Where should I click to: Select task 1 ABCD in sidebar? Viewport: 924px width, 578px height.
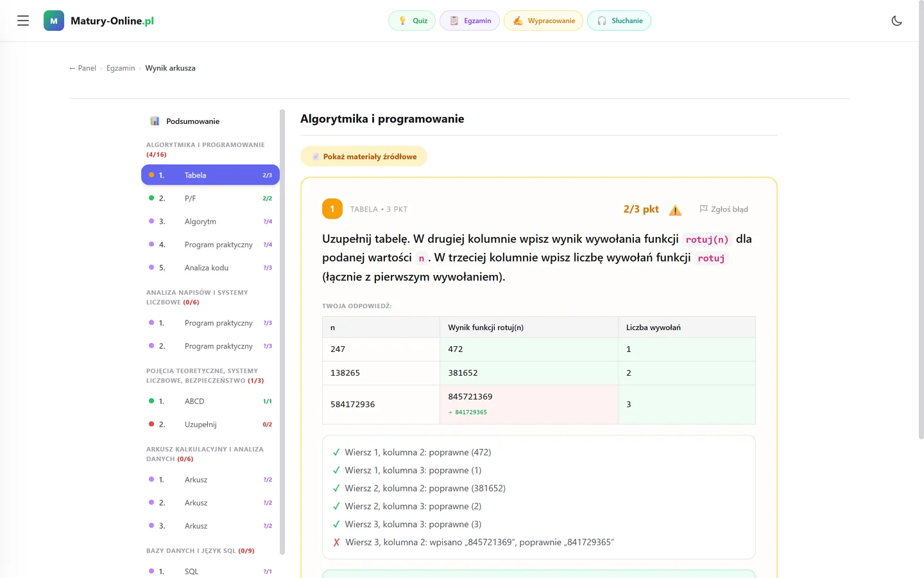(210, 401)
